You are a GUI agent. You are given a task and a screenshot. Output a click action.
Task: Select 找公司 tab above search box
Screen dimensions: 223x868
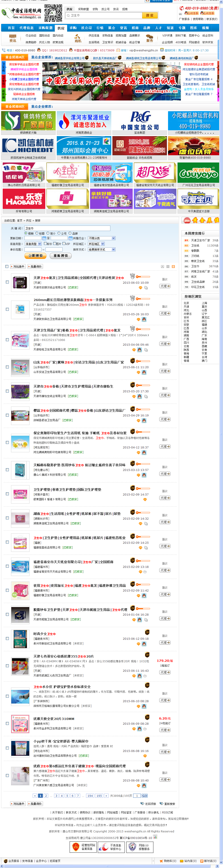[105, 9]
